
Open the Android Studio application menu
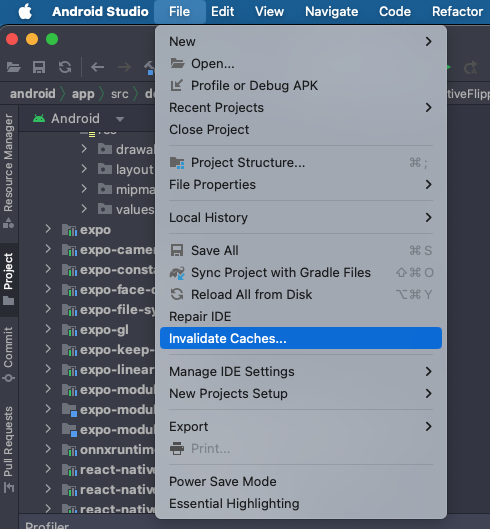tap(100, 11)
